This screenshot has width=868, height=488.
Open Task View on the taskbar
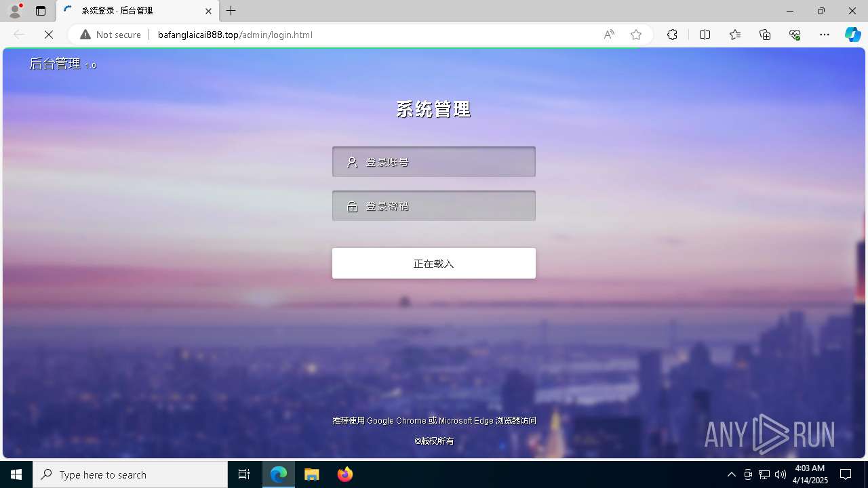click(244, 474)
